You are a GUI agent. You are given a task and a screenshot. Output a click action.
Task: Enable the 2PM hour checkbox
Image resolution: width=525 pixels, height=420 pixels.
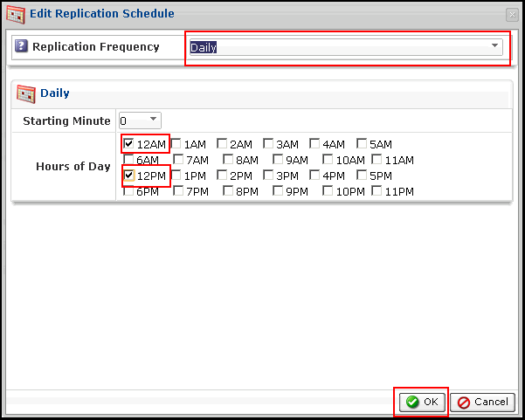coord(222,175)
